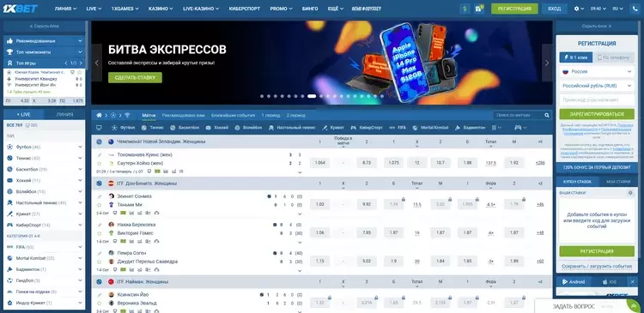Open the КАЗИНО menu
The height and width of the screenshot is (313, 644).
(x=161, y=9)
